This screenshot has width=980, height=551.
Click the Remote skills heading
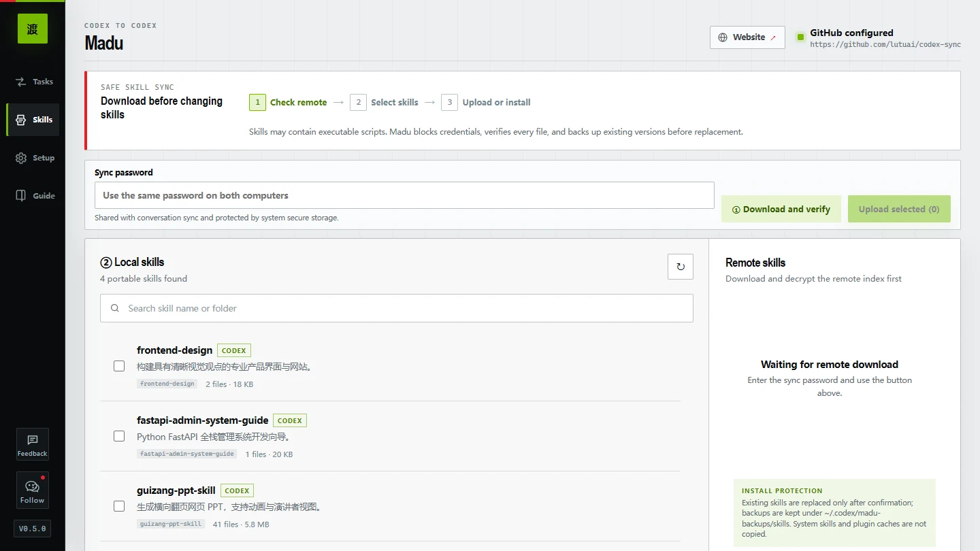point(755,263)
